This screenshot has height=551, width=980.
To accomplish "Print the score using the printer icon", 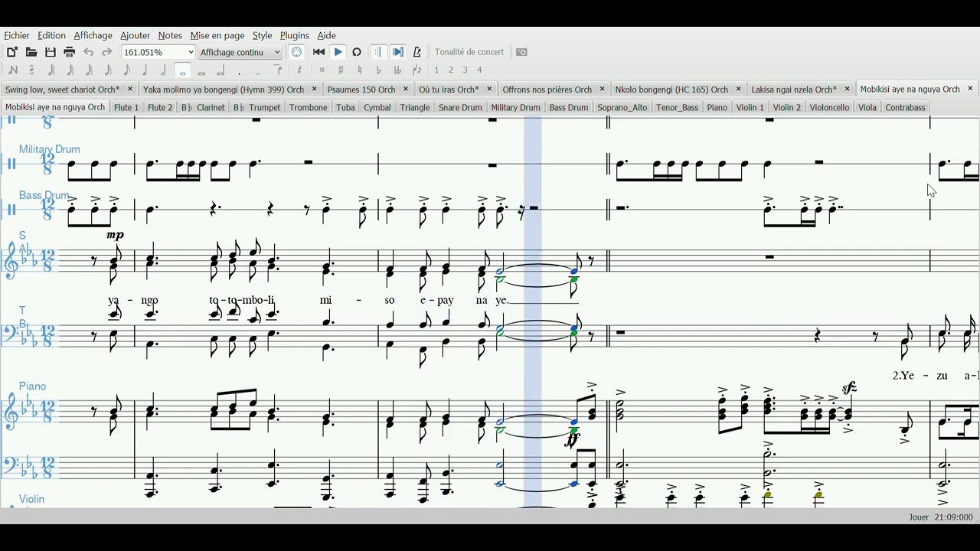I will 70,52.
